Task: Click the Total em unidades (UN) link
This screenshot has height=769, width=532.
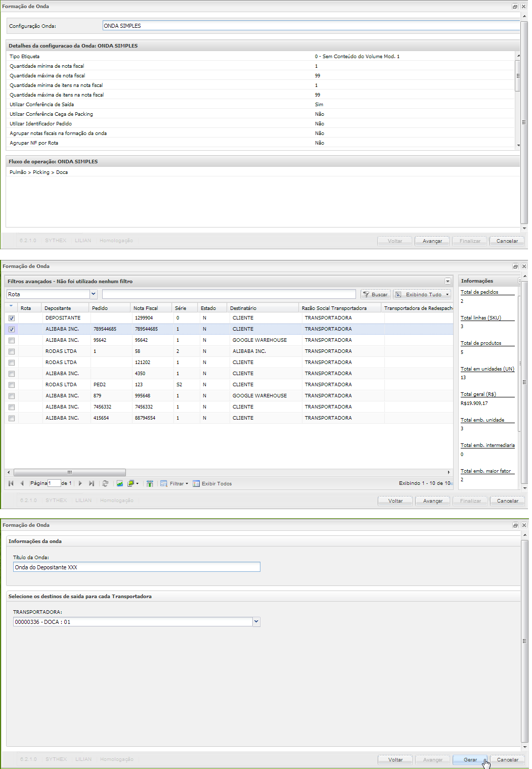Action: click(487, 369)
